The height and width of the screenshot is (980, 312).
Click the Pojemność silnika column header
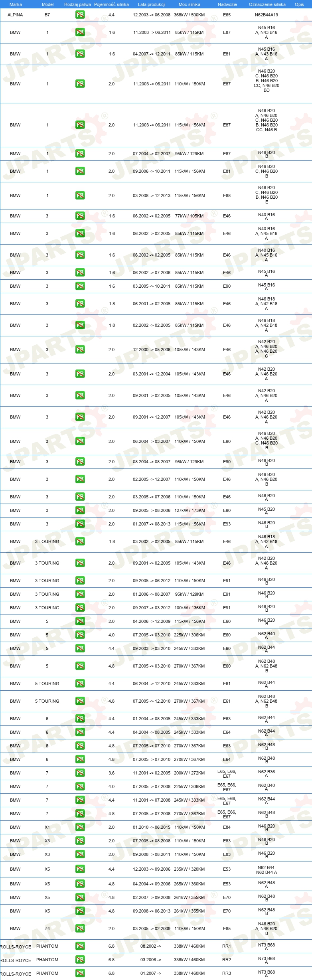(111, 4)
